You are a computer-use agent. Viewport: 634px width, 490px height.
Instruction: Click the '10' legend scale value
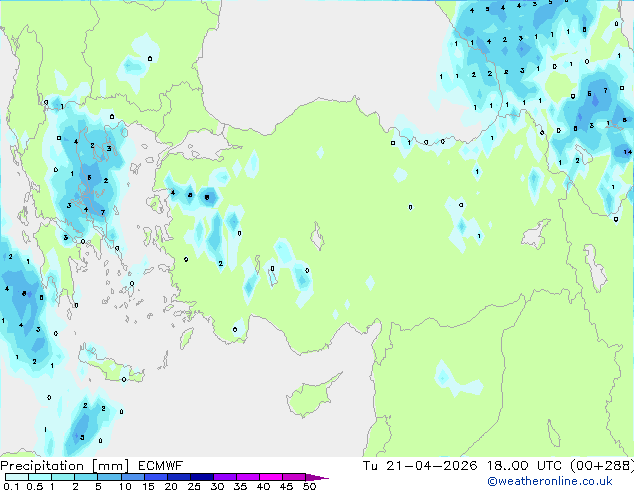pos(125,486)
